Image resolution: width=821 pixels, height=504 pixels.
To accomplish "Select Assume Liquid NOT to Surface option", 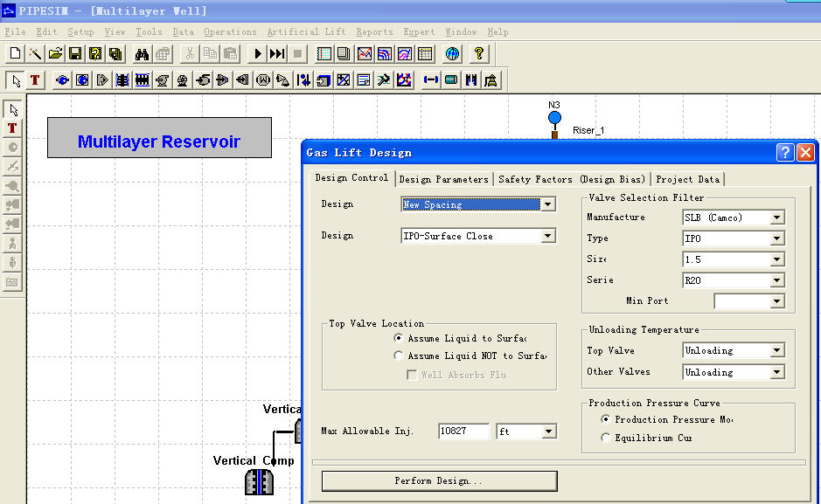I will 398,356.
